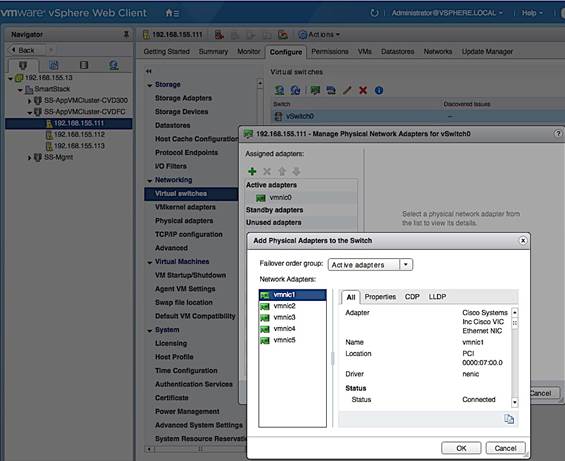Open the Datastores tab
The height and width of the screenshot is (461, 565).
[x=397, y=52]
